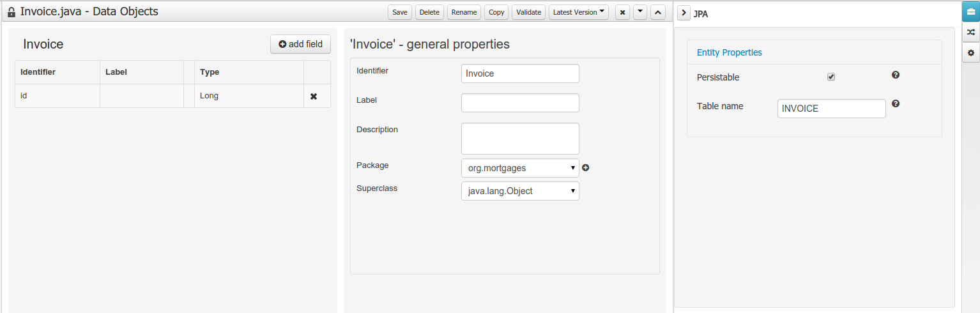Click the add field button
The height and width of the screenshot is (313, 980).
[x=300, y=44]
